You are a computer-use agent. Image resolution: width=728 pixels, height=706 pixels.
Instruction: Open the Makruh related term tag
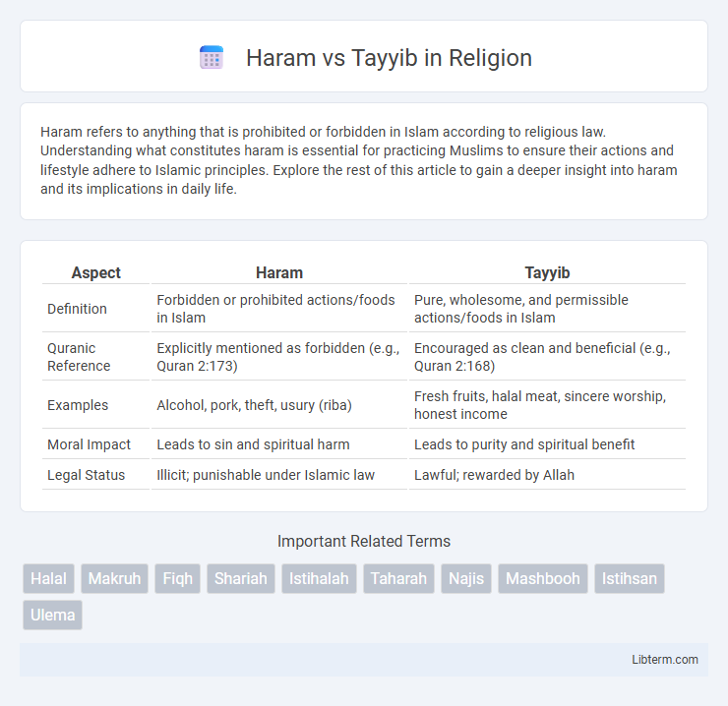point(115,578)
